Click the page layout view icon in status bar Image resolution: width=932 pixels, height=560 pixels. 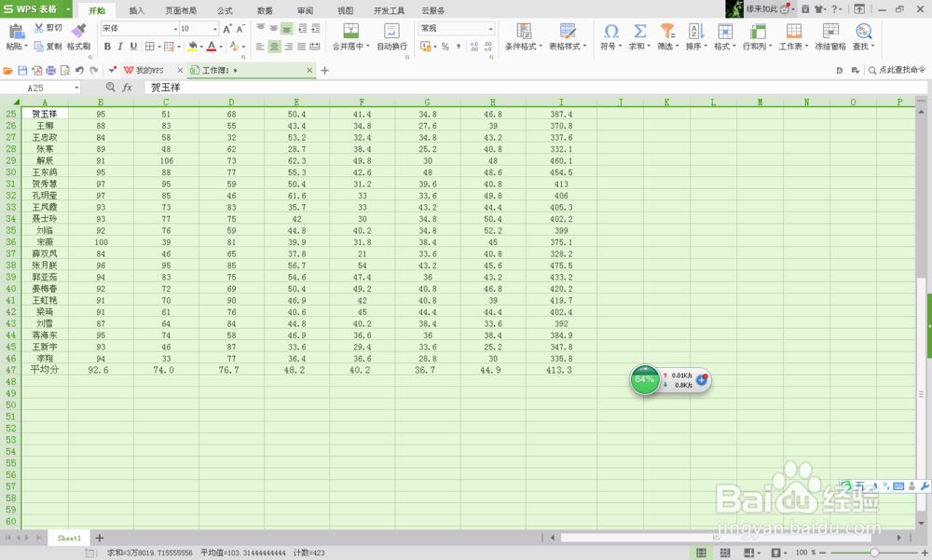725,553
